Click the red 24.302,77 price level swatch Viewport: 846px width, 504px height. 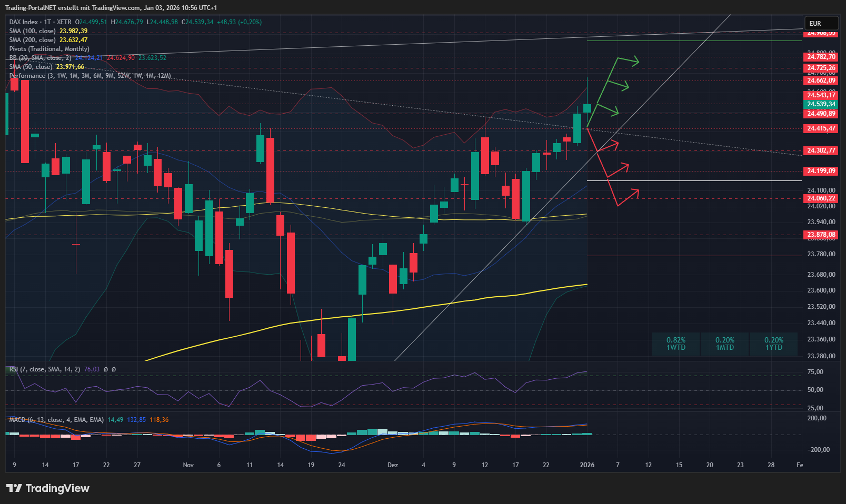point(821,150)
